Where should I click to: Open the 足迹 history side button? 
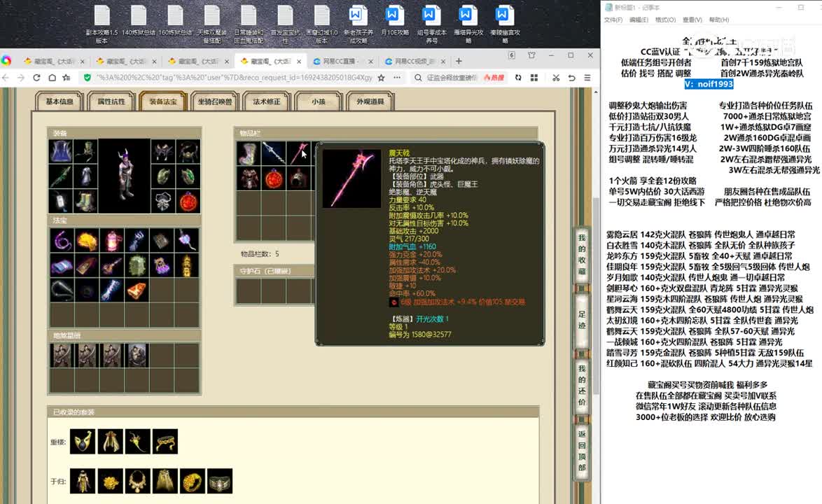(582, 320)
